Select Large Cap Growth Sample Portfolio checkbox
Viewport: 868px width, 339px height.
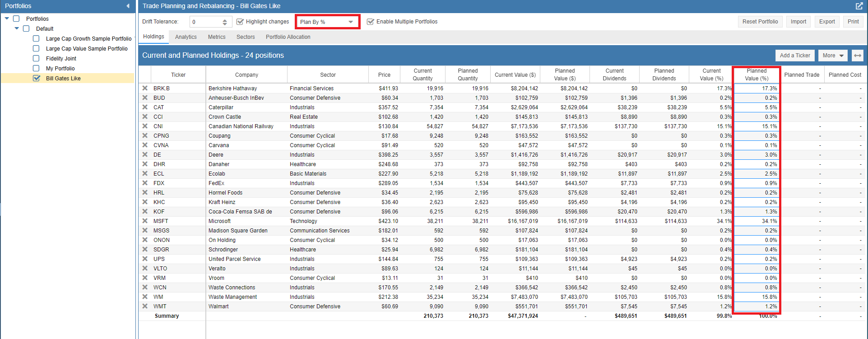36,38
